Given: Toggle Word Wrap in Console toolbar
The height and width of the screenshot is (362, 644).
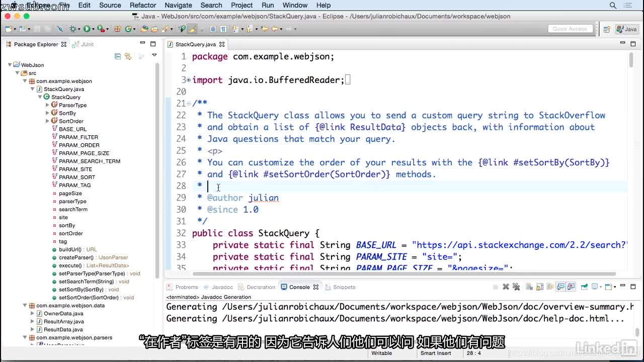Looking at the screenshot, I should (x=550, y=287).
